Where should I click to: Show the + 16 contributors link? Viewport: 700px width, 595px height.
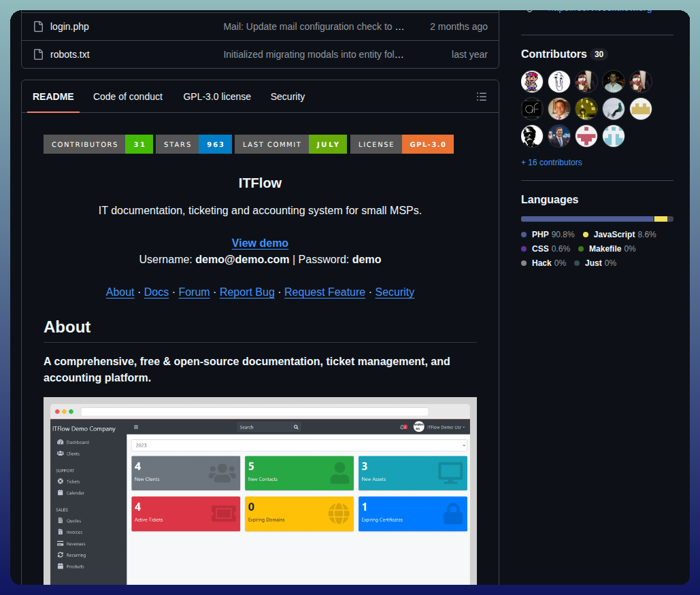pyautogui.click(x=551, y=163)
